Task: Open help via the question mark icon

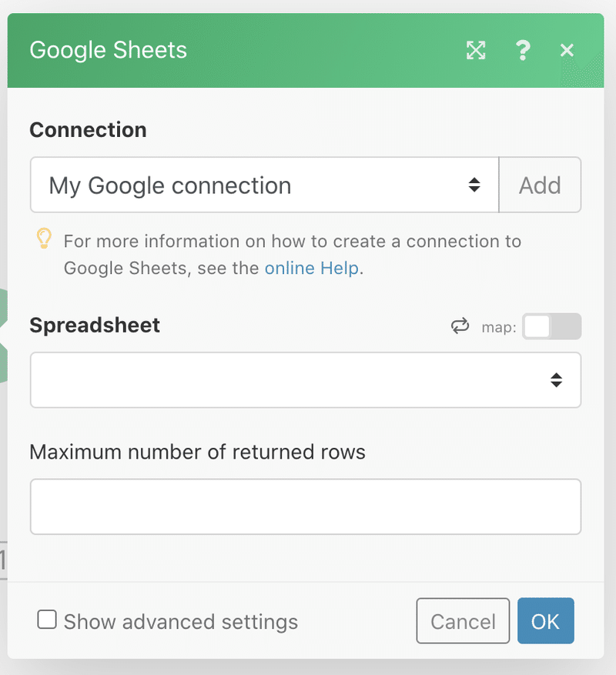Action: tap(523, 51)
